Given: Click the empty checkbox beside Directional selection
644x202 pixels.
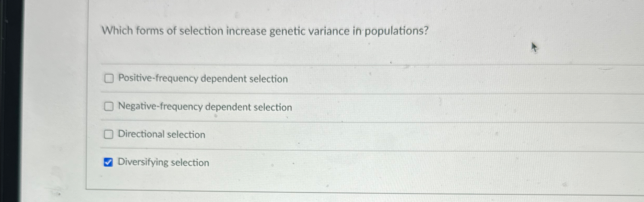Looking at the screenshot, I should (x=109, y=135).
